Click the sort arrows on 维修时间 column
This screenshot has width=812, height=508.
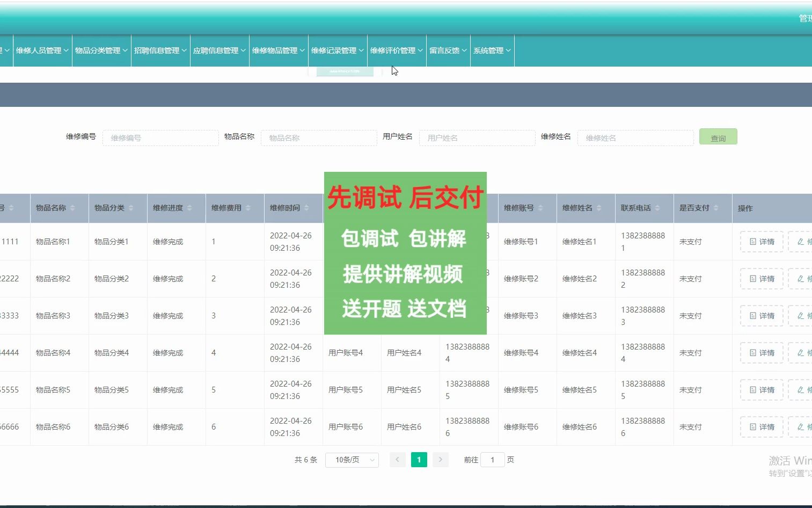(x=305, y=208)
